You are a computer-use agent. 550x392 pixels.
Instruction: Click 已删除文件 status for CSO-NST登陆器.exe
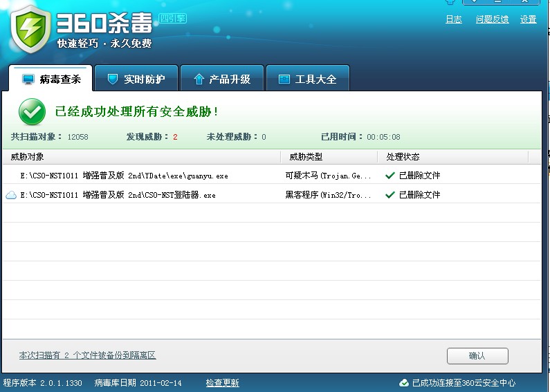tap(419, 195)
